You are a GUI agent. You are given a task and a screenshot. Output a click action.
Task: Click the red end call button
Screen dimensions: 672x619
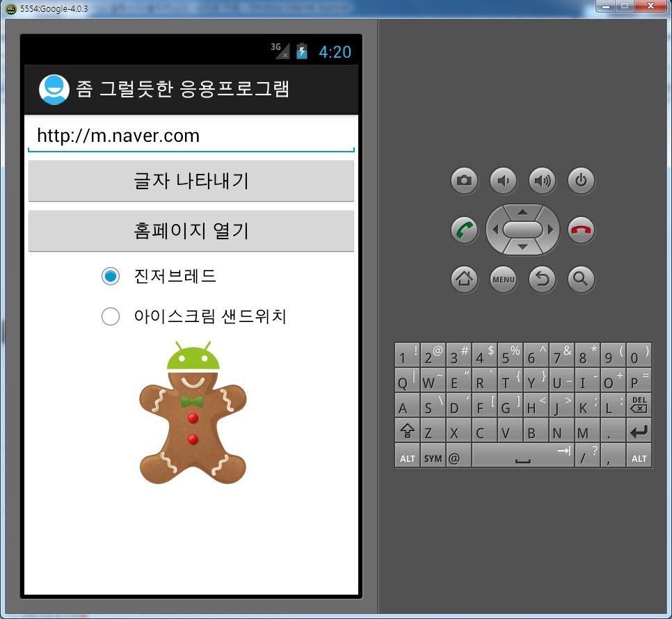point(581,230)
